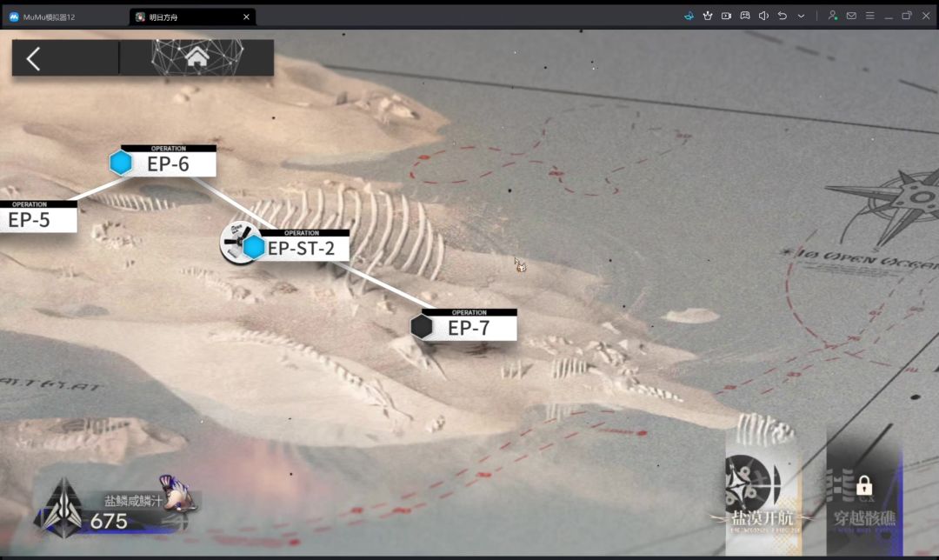
Task: Open the mail envelope icon
Action: click(x=851, y=17)
